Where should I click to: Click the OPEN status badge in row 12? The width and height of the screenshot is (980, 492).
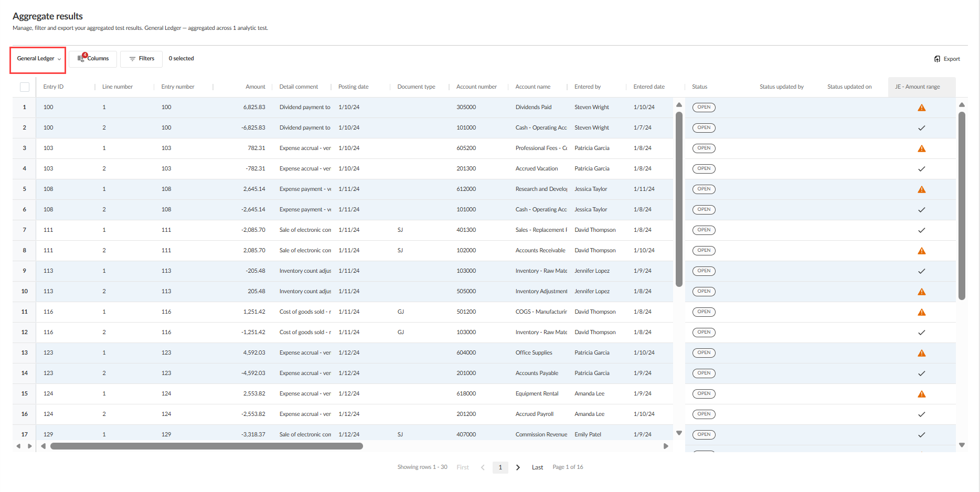point(704,333)
